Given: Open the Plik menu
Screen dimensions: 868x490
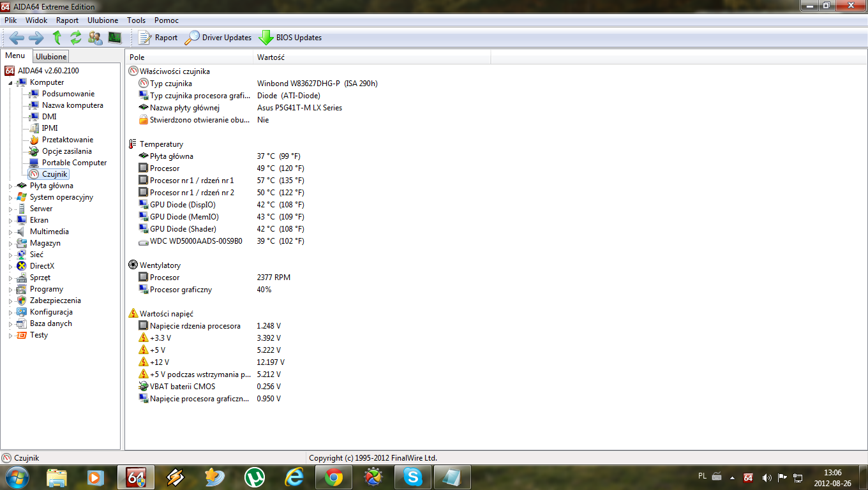Looking at the screenshot, I should click(10, 20).
